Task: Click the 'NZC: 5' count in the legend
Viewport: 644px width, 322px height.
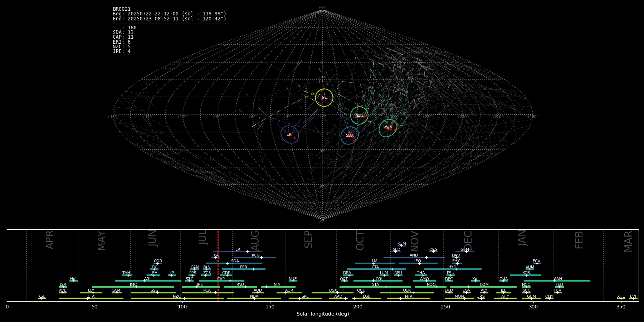Action: coord(122,47)
